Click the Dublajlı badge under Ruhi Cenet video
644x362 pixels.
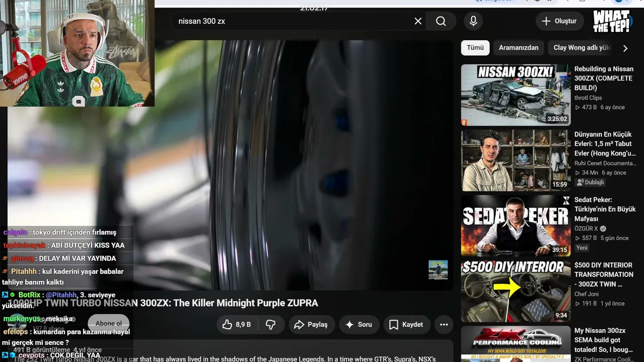590,183
